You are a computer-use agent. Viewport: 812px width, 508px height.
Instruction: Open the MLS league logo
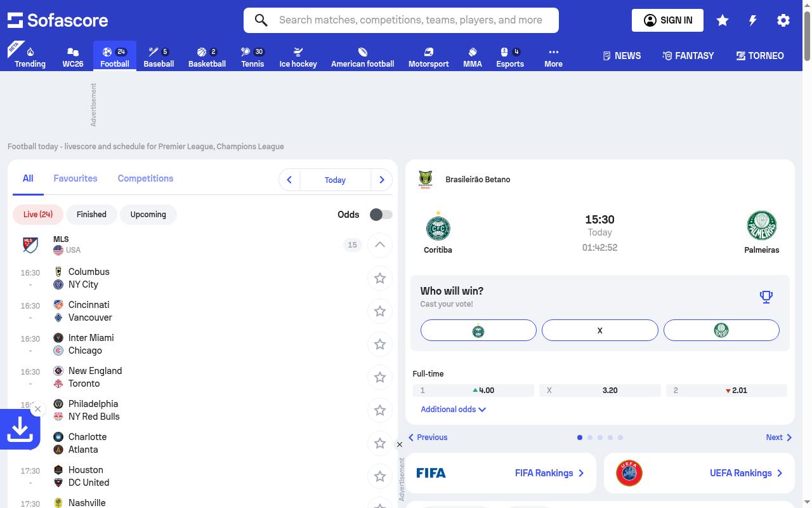click(x=30, y=244)
